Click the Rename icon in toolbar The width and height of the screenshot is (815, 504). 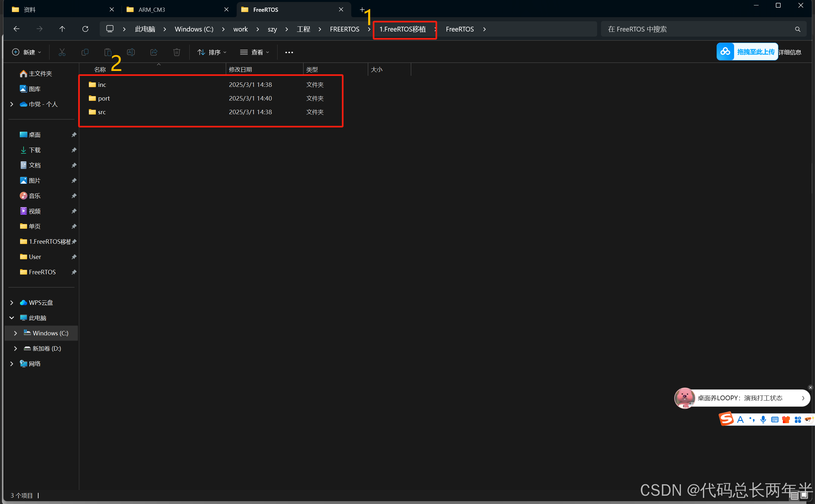click(x=131, y=52)
